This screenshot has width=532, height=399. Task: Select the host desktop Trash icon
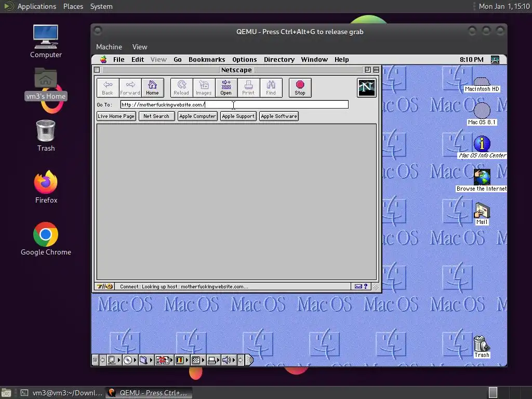click(46, 136)
